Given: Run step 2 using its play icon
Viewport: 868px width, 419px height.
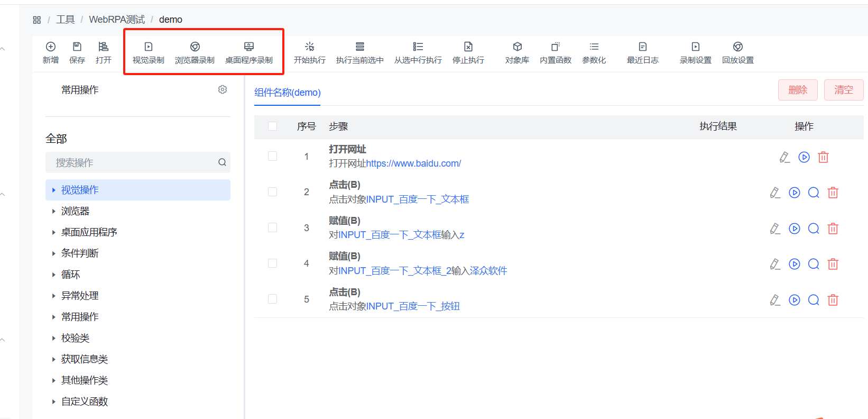Looking at the screenshot, I should pyautogui.click(x=794, y=193).
